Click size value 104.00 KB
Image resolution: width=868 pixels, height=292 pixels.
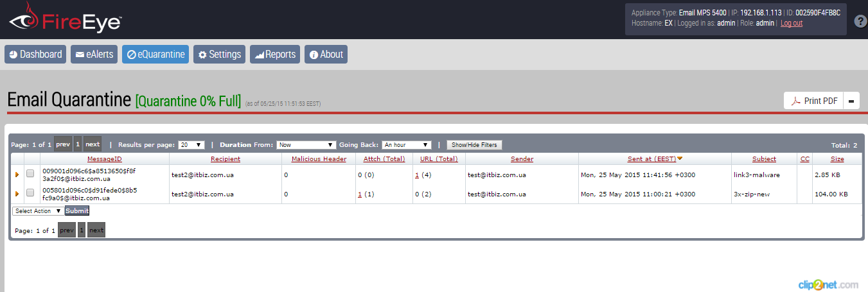coord(831,194)
